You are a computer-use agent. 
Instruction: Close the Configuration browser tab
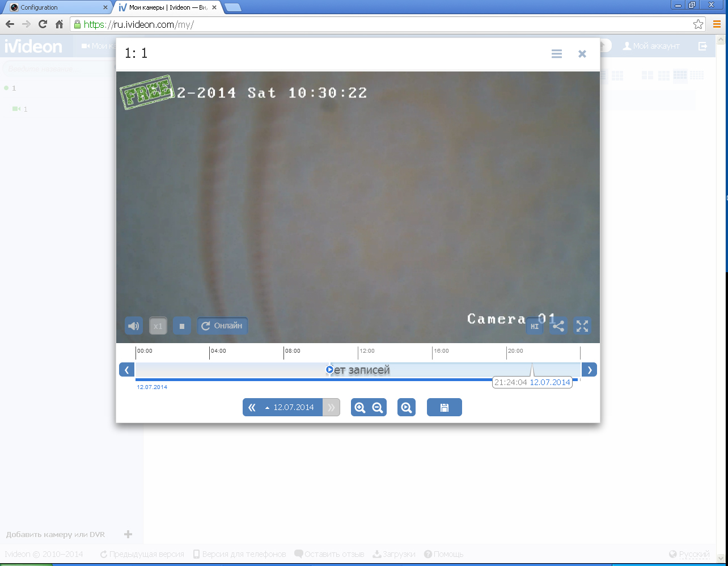[x=105, y=7]
